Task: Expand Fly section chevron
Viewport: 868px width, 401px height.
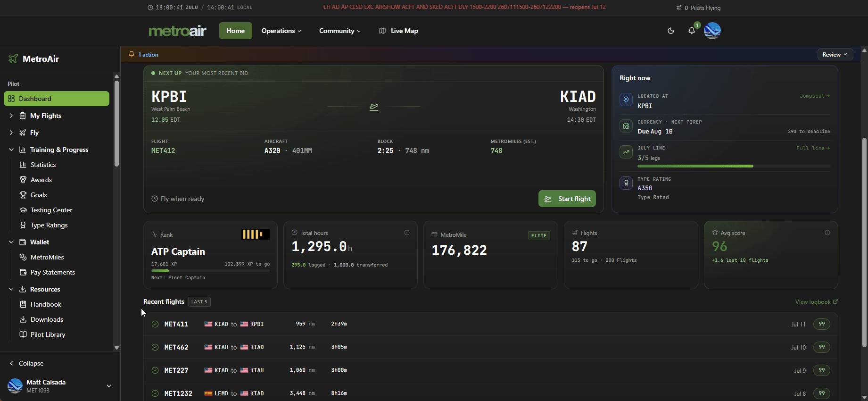Action: (x=11, y=133)
